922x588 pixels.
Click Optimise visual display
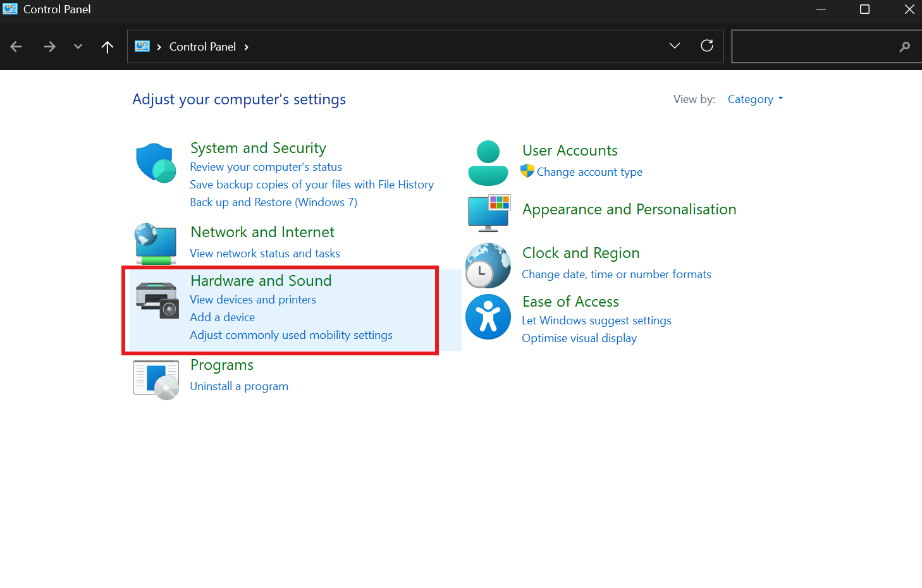(579, 338)
